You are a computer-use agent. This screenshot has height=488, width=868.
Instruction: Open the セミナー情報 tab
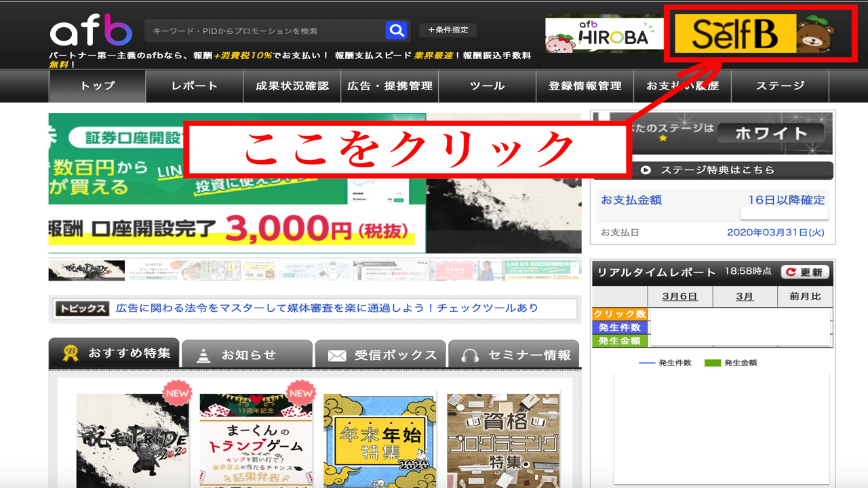point(514,354)
